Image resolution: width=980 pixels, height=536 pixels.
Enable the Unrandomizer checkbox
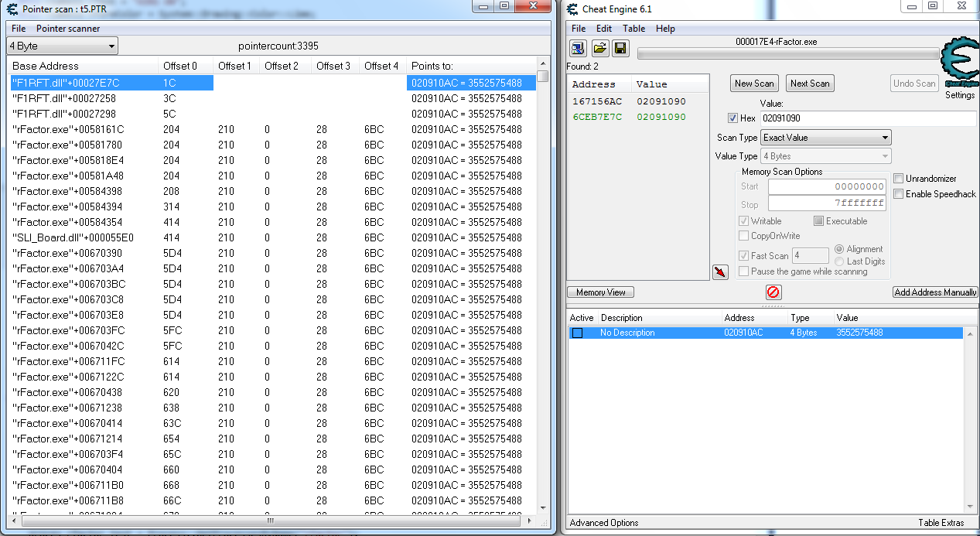[899, 179]
